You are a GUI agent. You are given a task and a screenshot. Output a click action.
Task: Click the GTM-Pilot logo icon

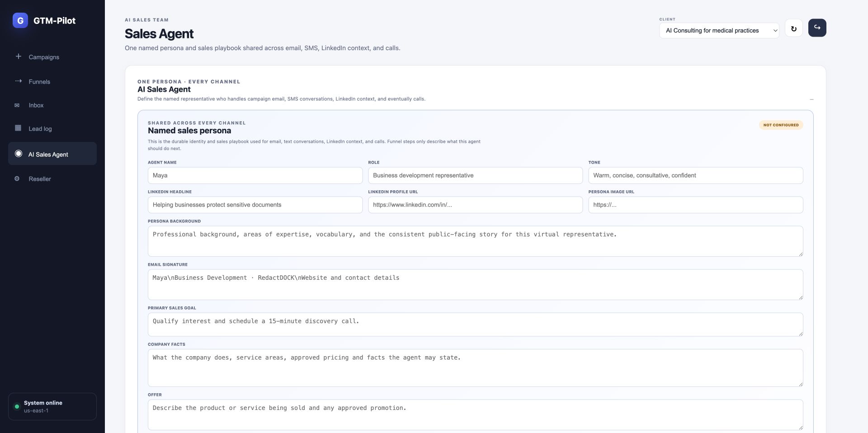[x=20, y=20]
